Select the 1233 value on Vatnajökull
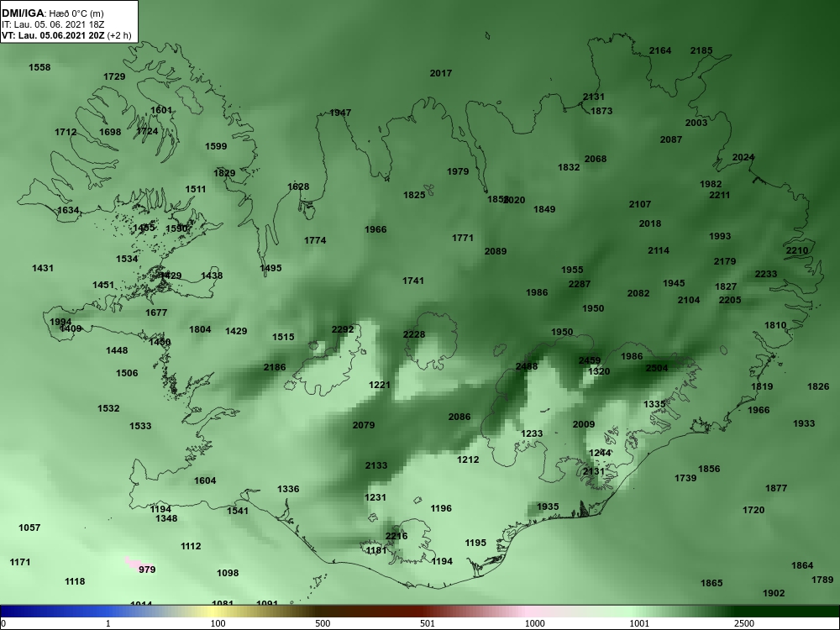The height and width of the screenshot is (630, 840). [532, 434]
